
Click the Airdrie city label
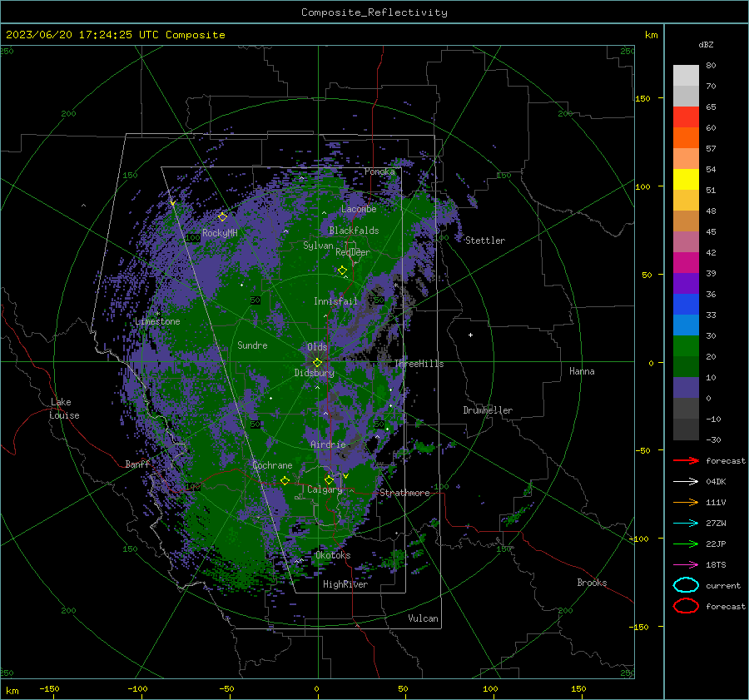coord(328,444)
